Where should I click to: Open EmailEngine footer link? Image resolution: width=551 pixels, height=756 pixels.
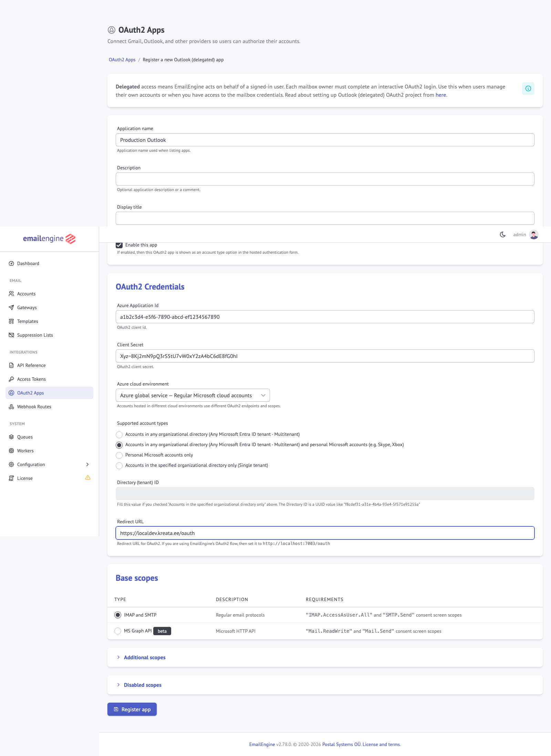262,744
